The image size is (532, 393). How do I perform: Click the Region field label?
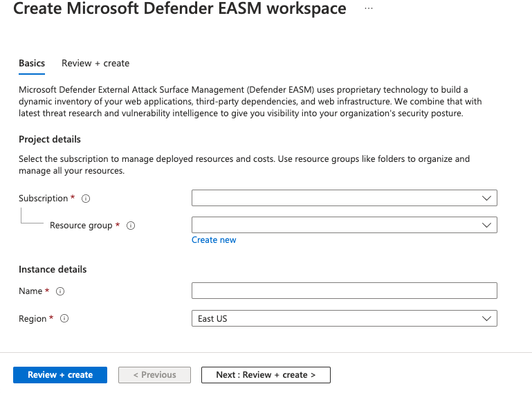pos(33,319)
